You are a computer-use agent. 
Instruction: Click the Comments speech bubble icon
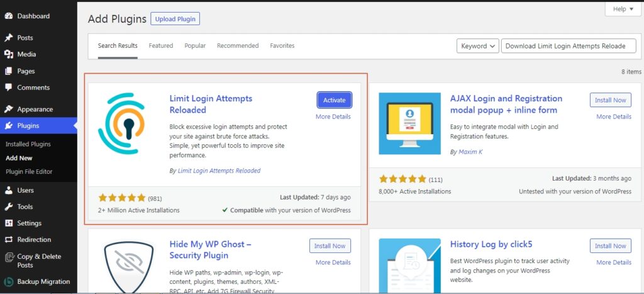9,88
